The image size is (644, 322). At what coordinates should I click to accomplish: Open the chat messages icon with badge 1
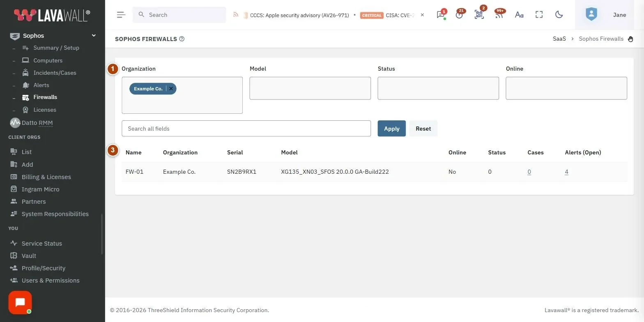(x=441, y=15)
